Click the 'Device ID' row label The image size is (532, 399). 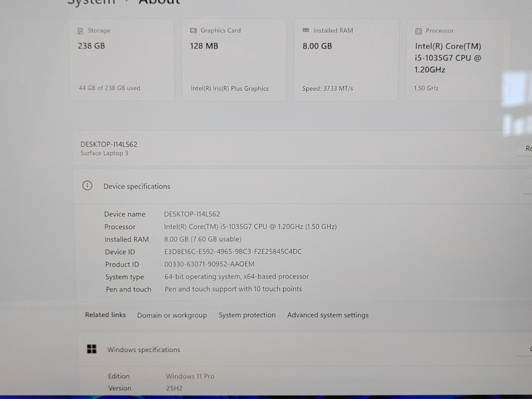120,252
